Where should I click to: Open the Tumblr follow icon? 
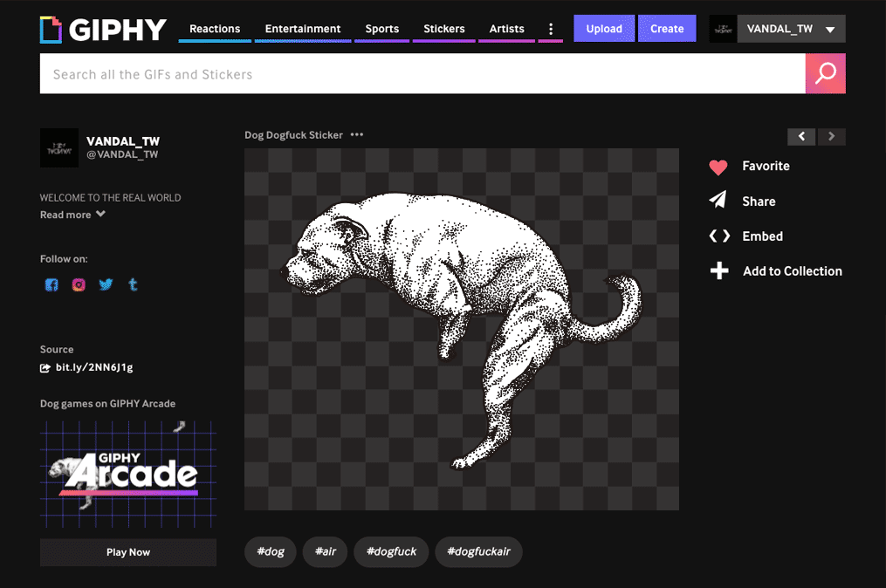click(133, 284)
